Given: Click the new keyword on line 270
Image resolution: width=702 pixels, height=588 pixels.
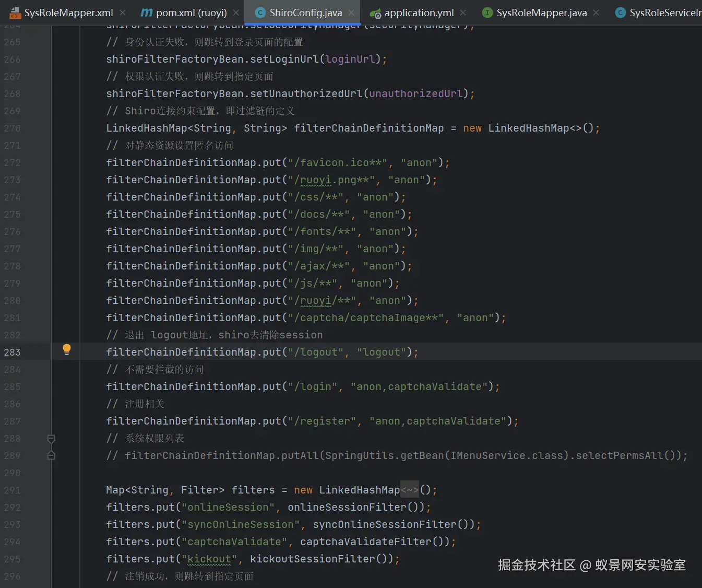Looking at the screenshot, I should 472,128.
